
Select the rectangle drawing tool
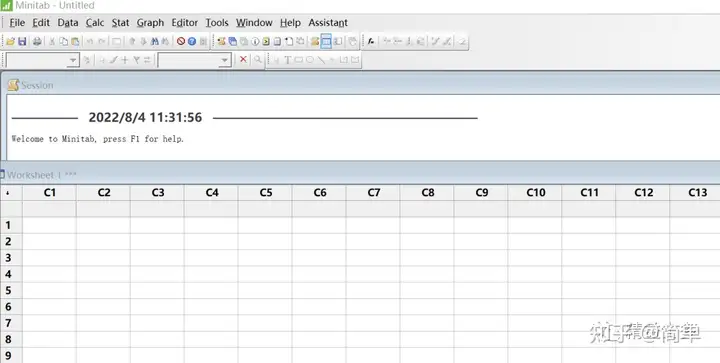[x=298, y=60]
